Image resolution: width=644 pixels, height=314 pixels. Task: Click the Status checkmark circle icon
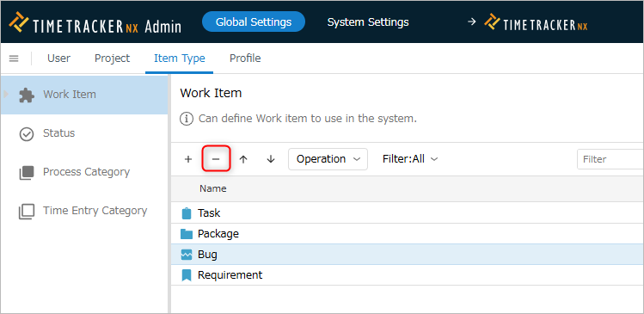(x=27, y=134)
